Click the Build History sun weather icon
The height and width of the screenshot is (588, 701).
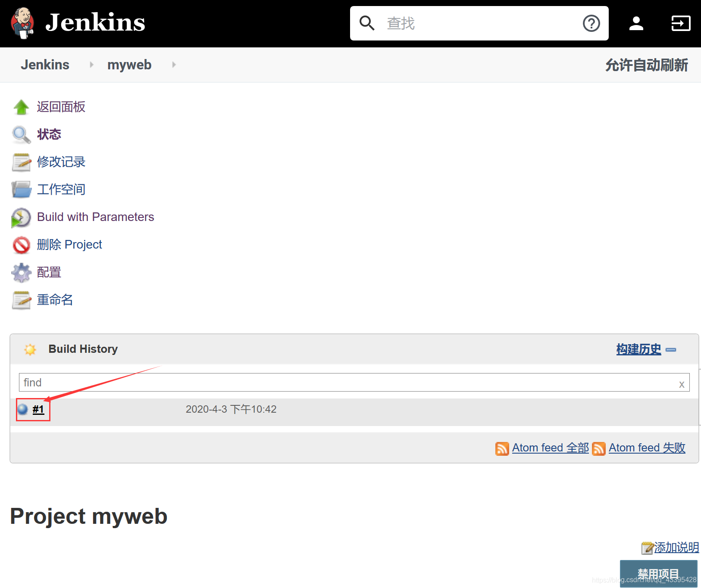(x=30, y=349)
